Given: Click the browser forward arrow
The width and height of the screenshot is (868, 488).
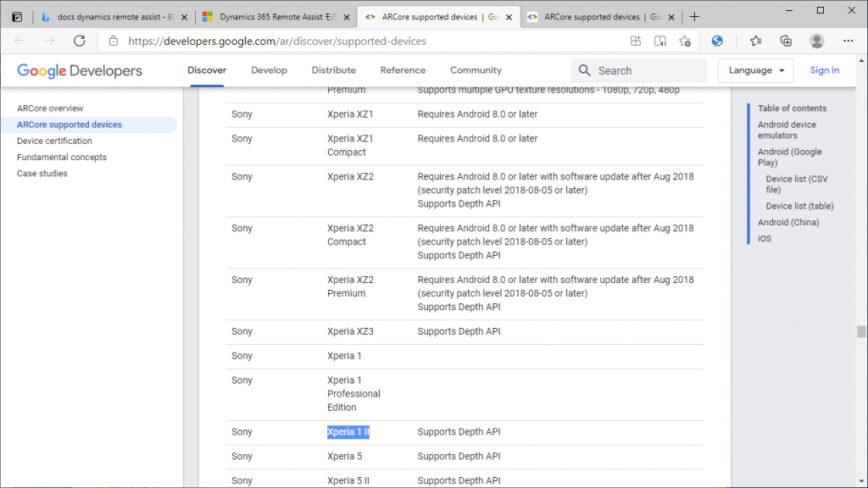Looking at the screenshot, I should click(x=50, y=41).
